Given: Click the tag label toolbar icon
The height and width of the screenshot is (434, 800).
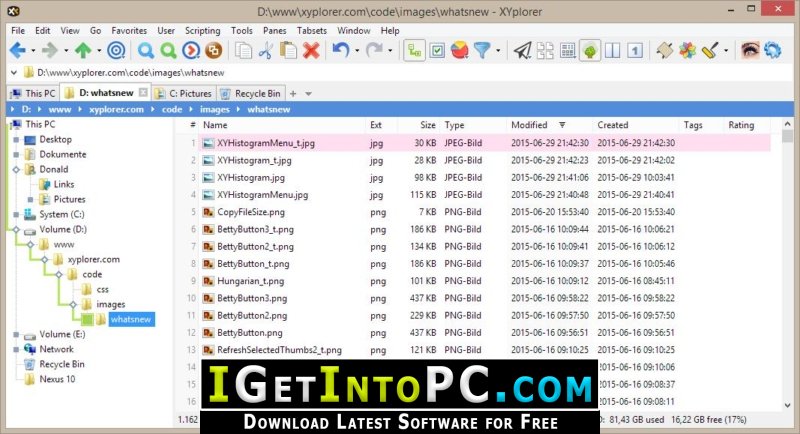Looking at the screenshot, I should (x=664, y=50).
